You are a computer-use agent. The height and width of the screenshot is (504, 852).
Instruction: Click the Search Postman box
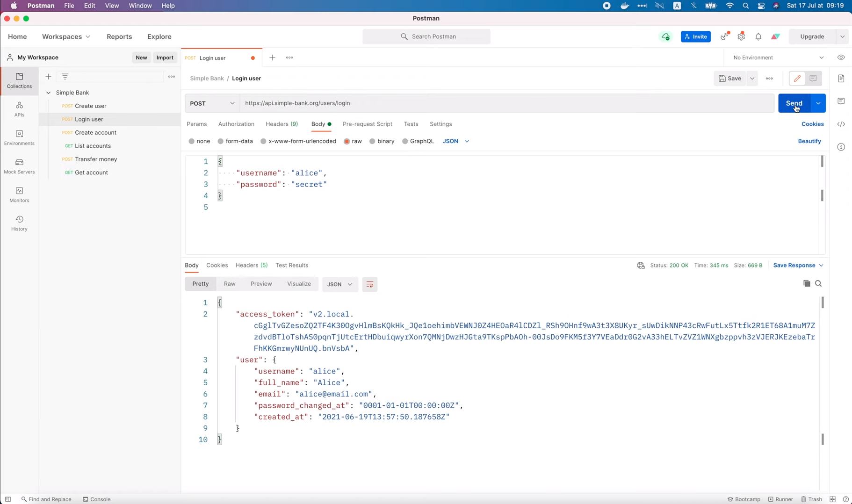point(426,36)
